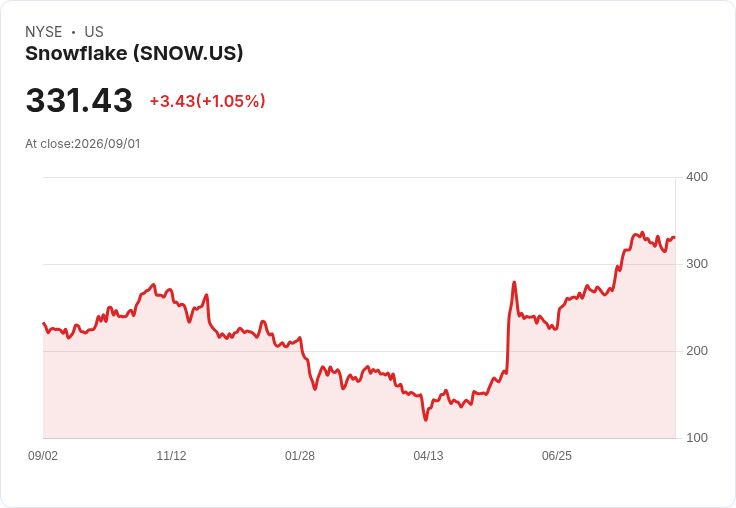Select the 06/25 date on the x-axis
The width and height of the screenshot is (736, 508).
(x=557, y=455)
